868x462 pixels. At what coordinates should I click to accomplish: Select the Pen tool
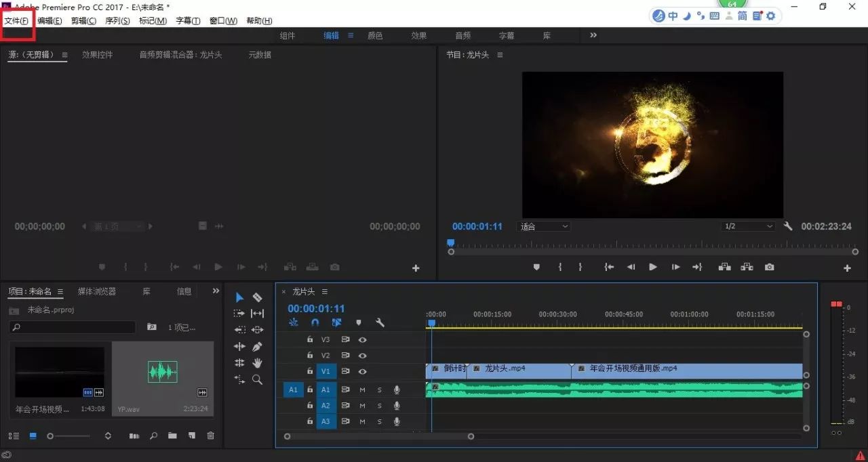point(258,346)
